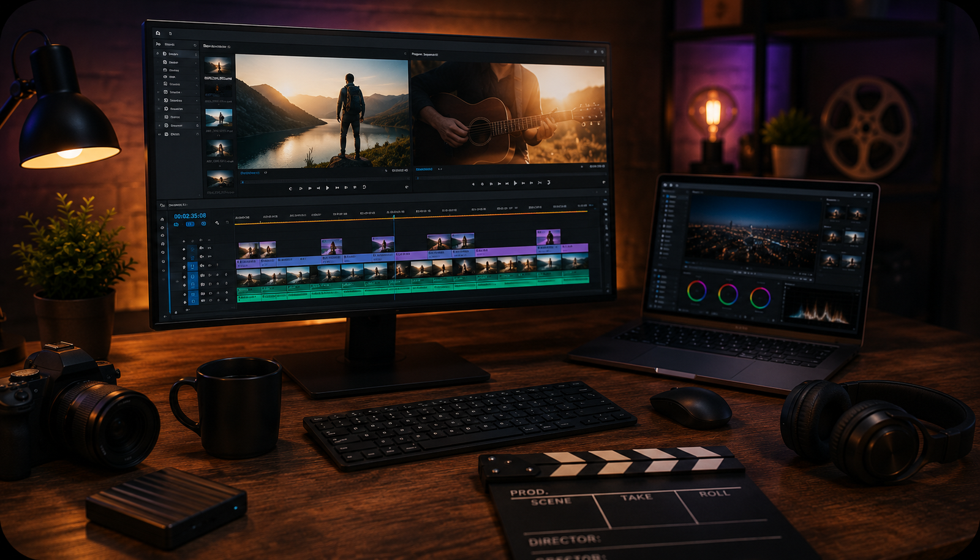The width and height of the screenshot is (980, 560).
Task: Step back using button left of source Play
Action: coord(318,188)
